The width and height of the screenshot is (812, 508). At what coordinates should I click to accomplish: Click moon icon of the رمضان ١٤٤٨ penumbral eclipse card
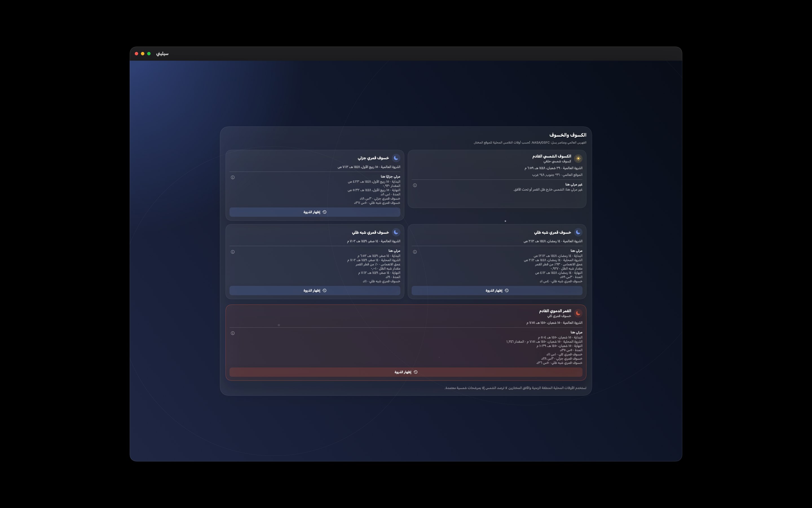[578, 232]
